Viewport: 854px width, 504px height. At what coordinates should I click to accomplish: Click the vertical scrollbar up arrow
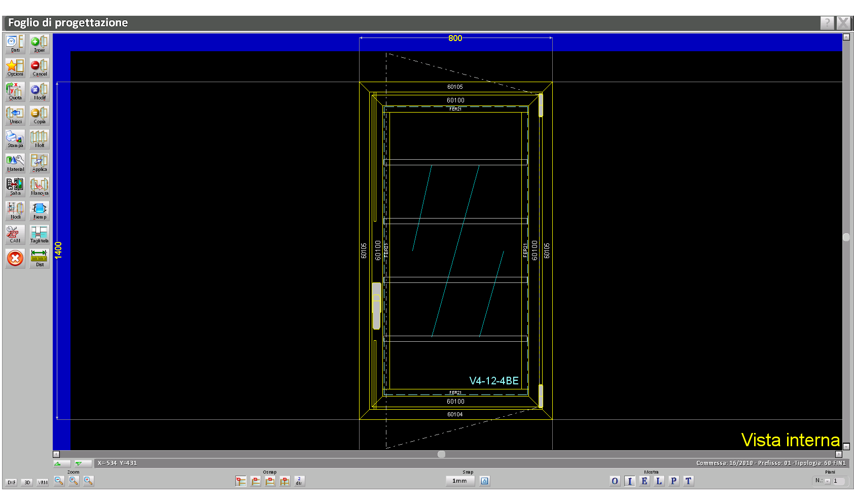[x=846, y=37]
